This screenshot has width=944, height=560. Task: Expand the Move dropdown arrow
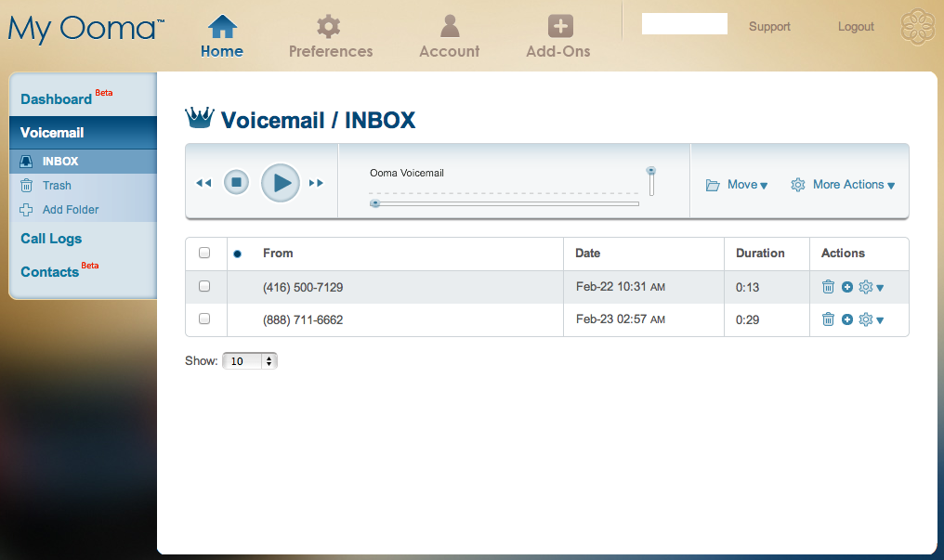[x=764, y=186]
